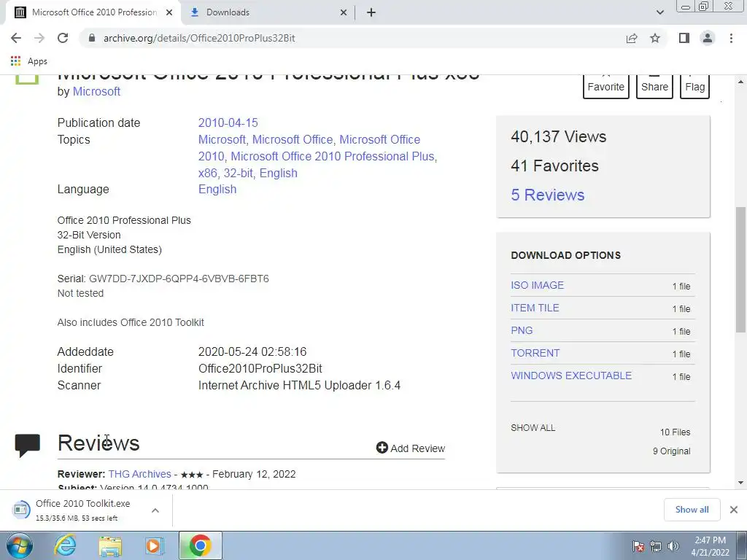Click the volume speaker tray icon
747x560 pixels.
point(673,546)
